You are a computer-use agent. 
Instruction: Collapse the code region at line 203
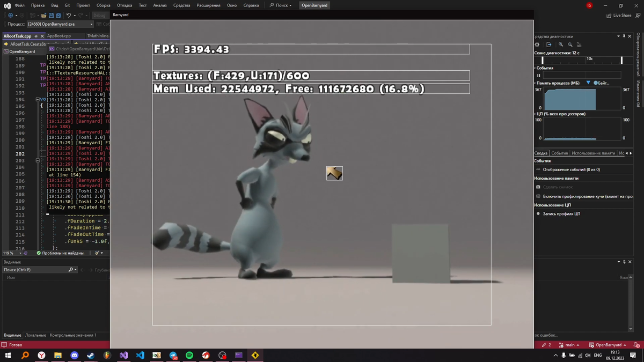pyautogui.click(x=38, y=160)
